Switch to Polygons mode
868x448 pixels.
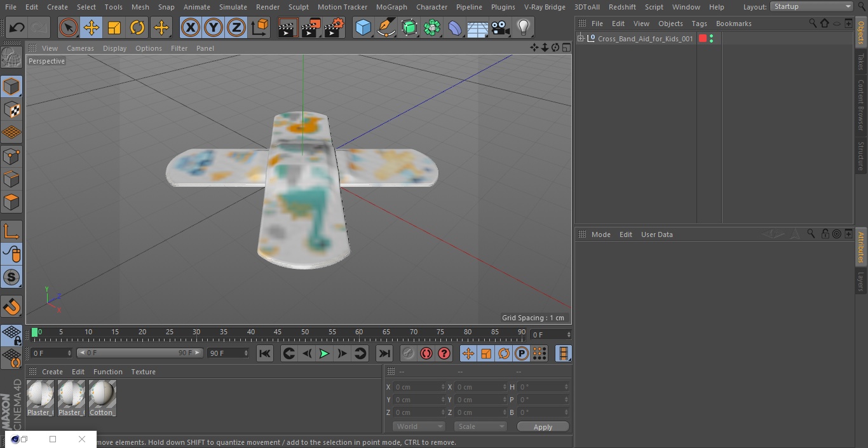click(11, 202)
